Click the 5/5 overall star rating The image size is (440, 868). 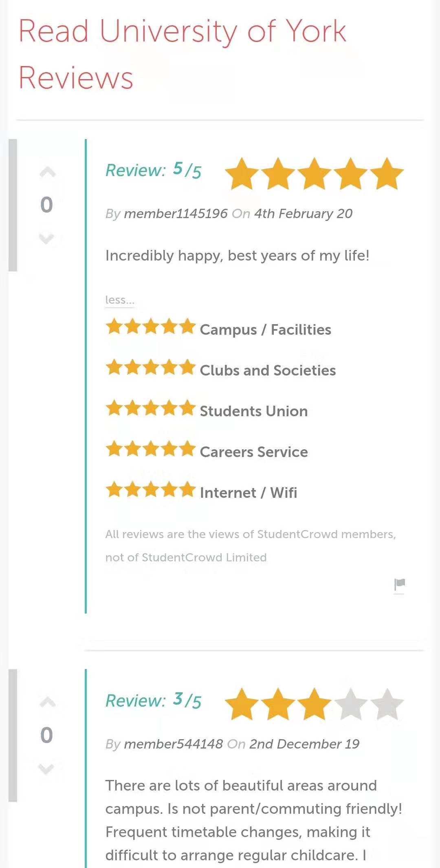pyautogui.click(x=314, y=174)
